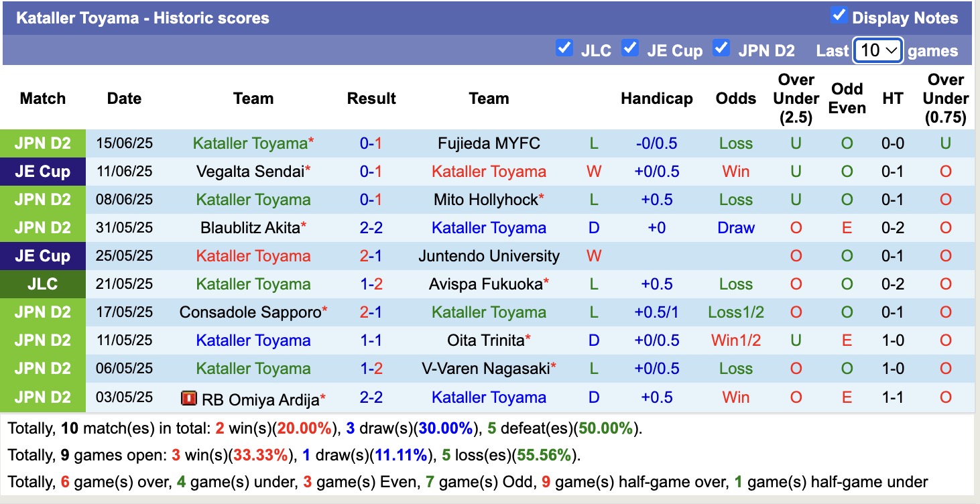This screenshot has height=504, width=980.
Task: Click the Vegalta Sendai team link
Action: click(x=249, y=172)
